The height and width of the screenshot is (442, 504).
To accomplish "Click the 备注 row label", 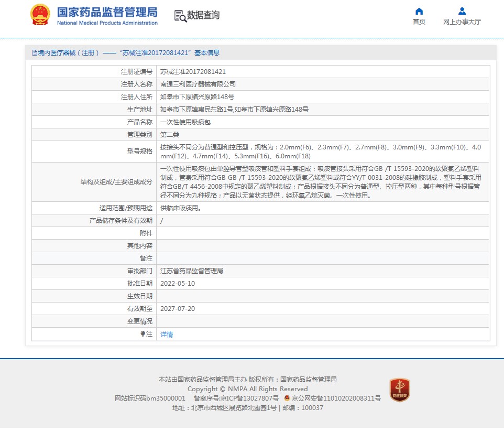I will tap(146, 258).
